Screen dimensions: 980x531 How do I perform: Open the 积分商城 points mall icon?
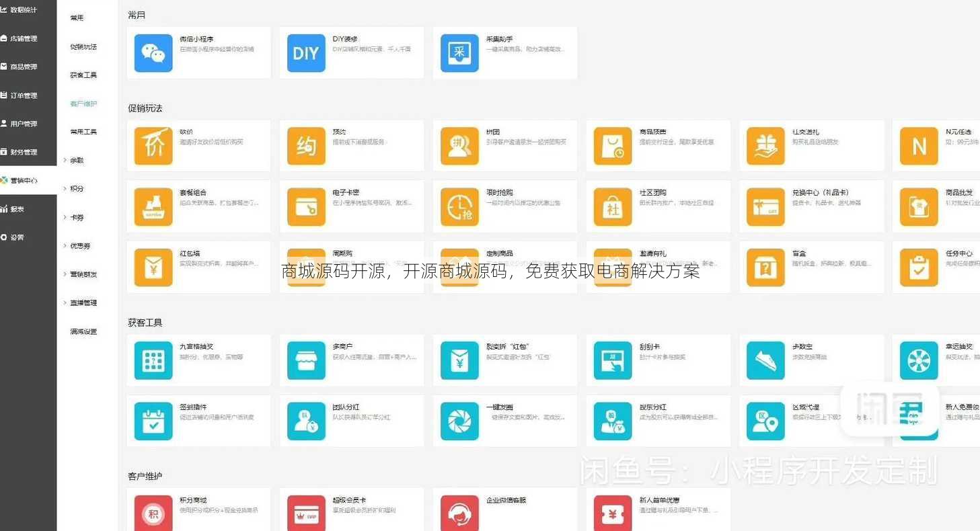coord(153,514)
